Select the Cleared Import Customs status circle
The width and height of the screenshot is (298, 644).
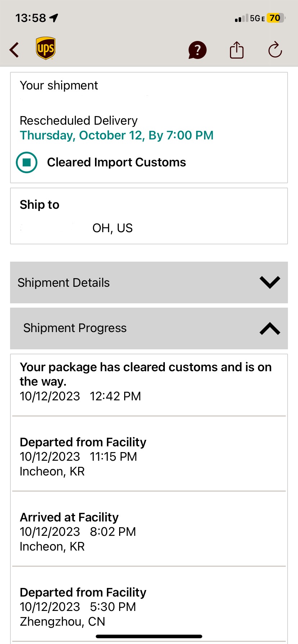[x=27, y=162]
